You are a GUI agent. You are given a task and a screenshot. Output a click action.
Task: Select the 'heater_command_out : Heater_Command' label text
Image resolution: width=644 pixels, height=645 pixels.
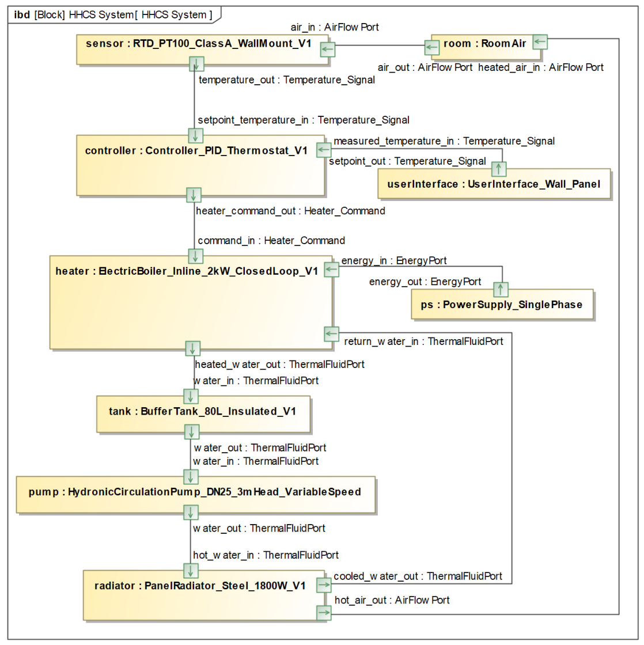290,211
